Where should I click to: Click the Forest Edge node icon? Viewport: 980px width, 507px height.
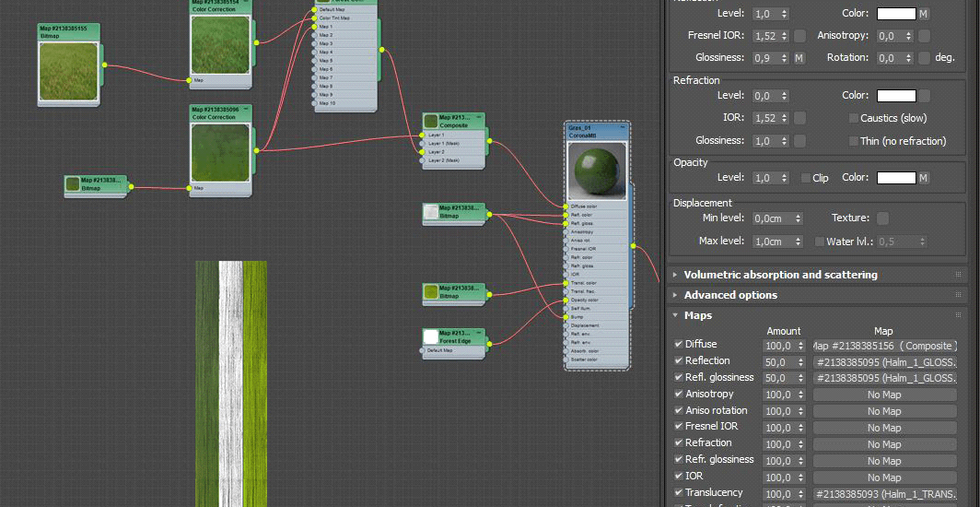pos(430,337)
